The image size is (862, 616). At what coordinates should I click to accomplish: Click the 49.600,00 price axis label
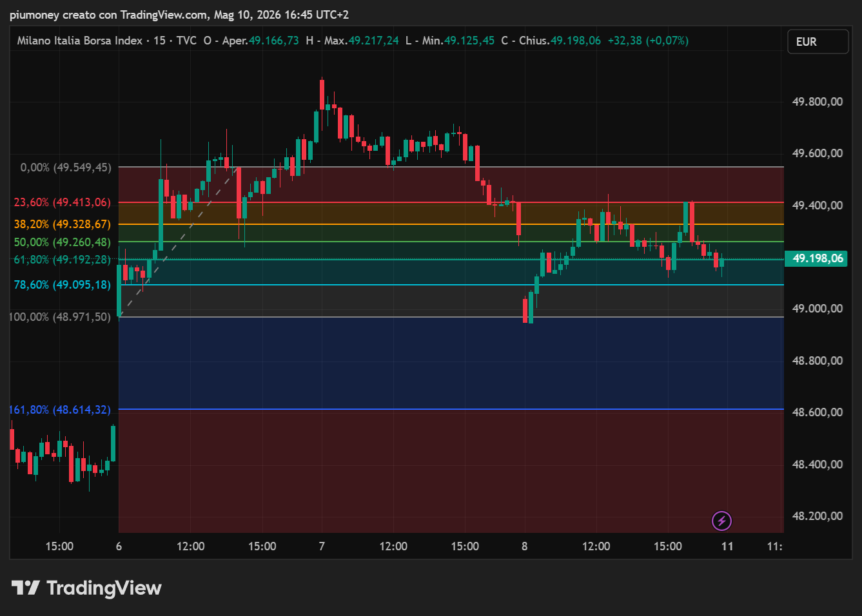point(818,153)
